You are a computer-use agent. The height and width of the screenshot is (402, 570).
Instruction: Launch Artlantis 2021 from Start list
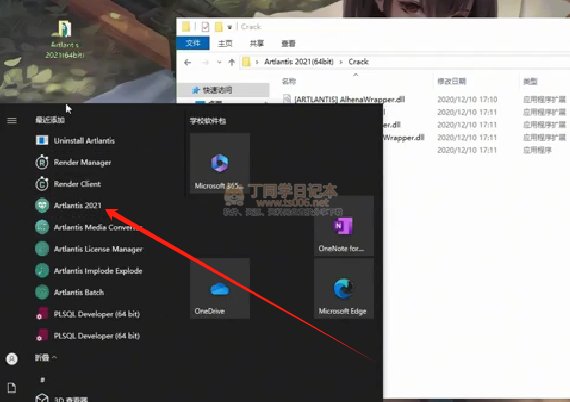pyautogui.click(x=68, y=205)
